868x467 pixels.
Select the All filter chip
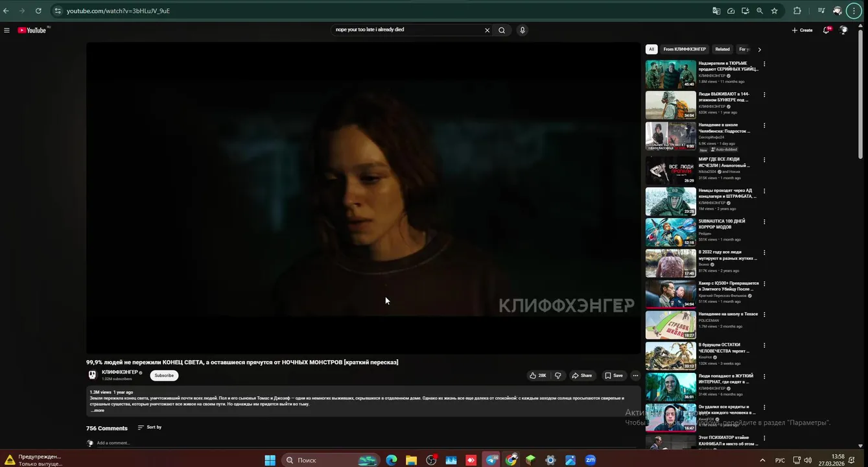click(x=651, y=49)
